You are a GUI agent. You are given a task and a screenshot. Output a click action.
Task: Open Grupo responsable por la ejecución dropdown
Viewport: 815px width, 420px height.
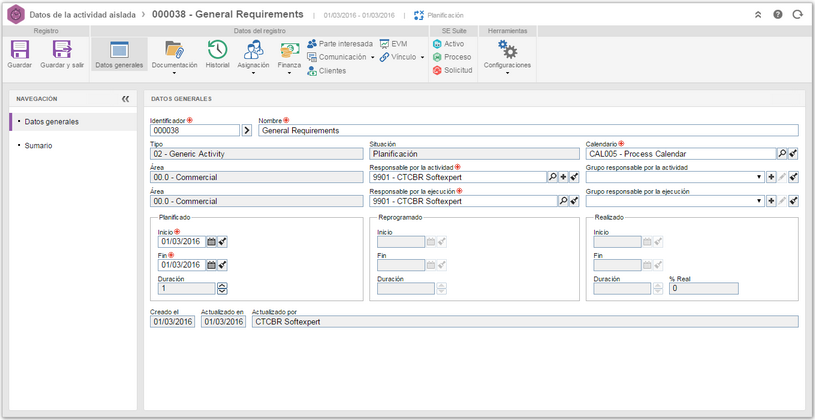[x=760, y=201]
